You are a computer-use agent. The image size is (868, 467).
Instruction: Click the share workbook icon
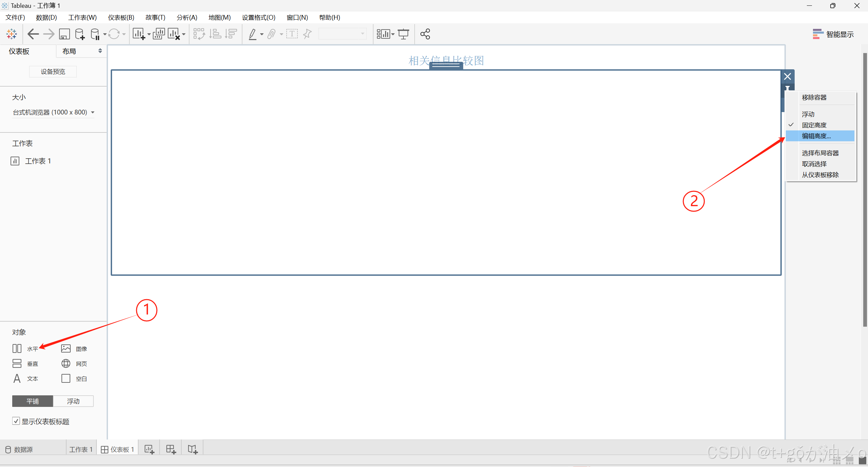tap(425, 34)
